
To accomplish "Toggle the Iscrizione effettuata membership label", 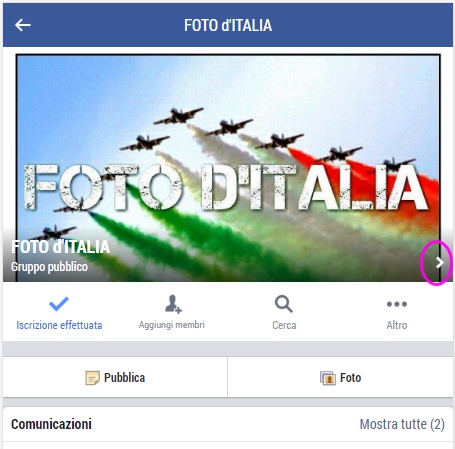I will click(59, 325).
